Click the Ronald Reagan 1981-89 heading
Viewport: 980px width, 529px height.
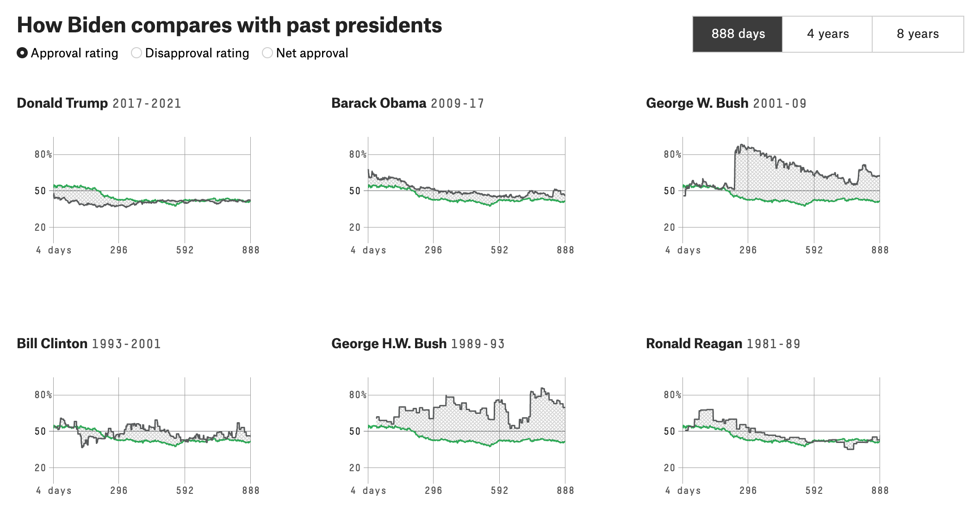pos(723,344)
